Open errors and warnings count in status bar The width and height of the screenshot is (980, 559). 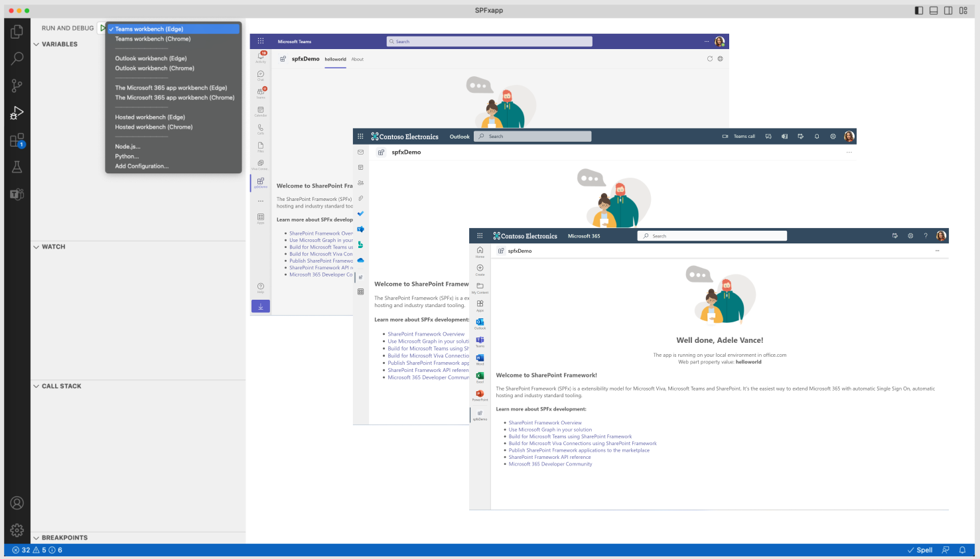click(x=37, y=550)
